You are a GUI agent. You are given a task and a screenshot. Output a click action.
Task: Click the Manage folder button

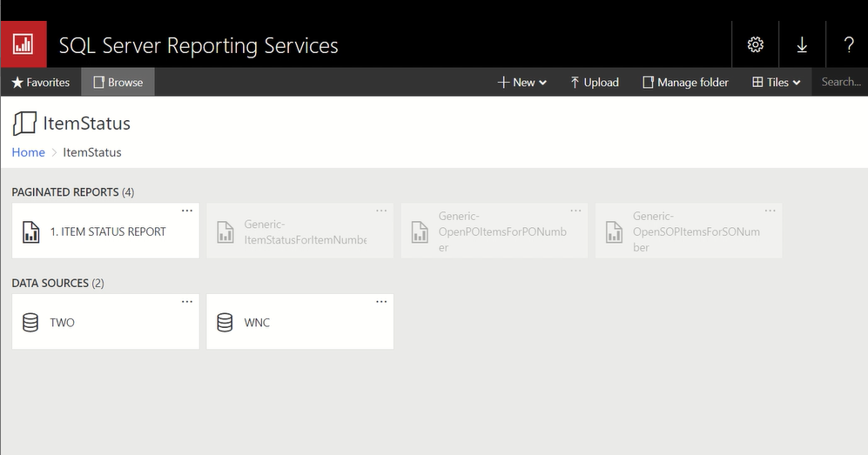point(685,83)
